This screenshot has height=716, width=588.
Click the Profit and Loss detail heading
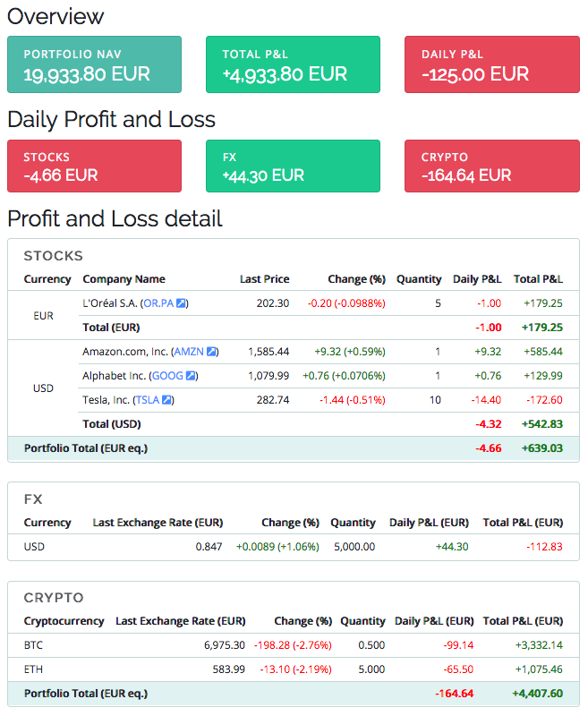tap(115, 218)
